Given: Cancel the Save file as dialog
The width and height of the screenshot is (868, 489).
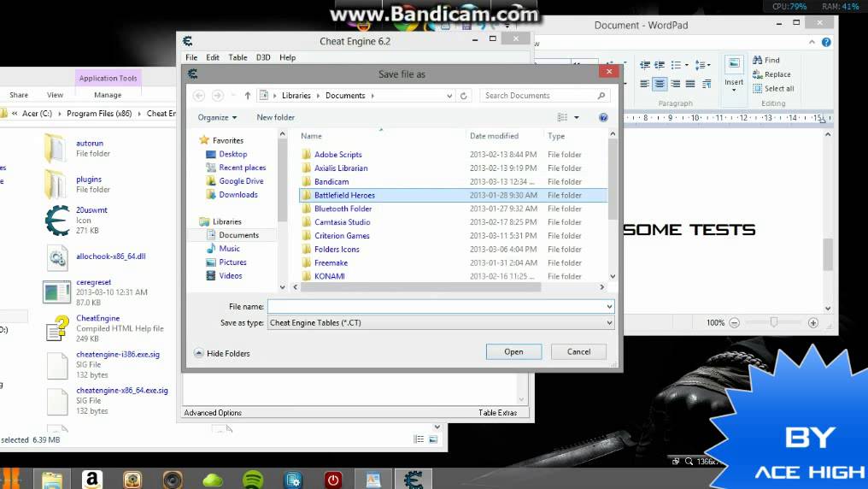Looking at the screenshot, I should tap(578, 351).
